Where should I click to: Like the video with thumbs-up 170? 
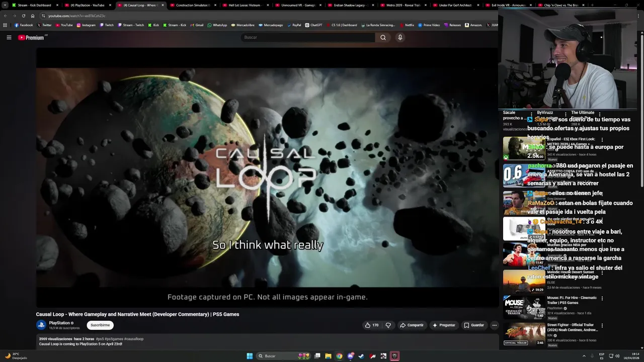[371, 325]
